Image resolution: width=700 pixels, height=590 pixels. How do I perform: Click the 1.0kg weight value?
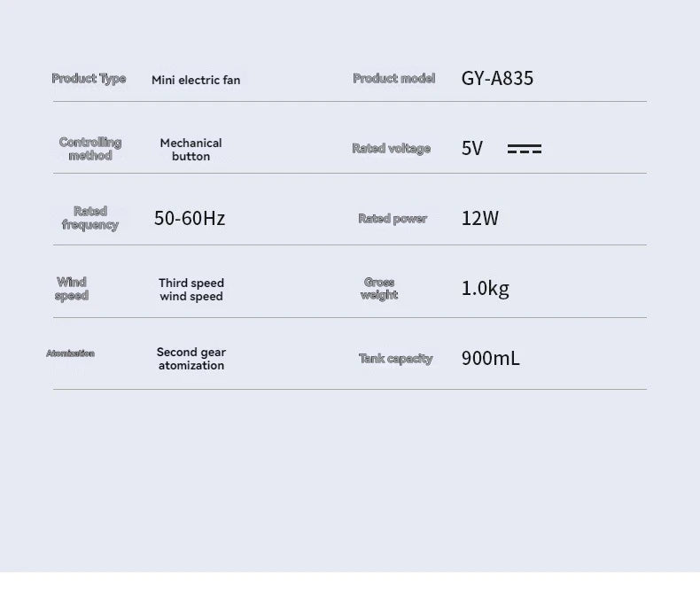[x=486, y=289]
